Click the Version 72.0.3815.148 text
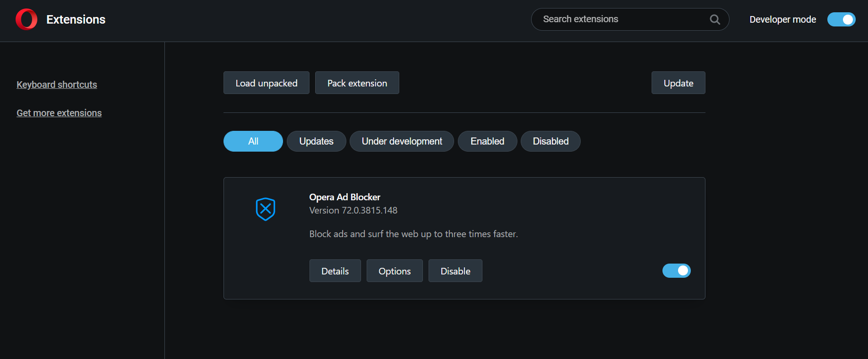The height and width of the screenshot is (359, 868). coord(353,210)
